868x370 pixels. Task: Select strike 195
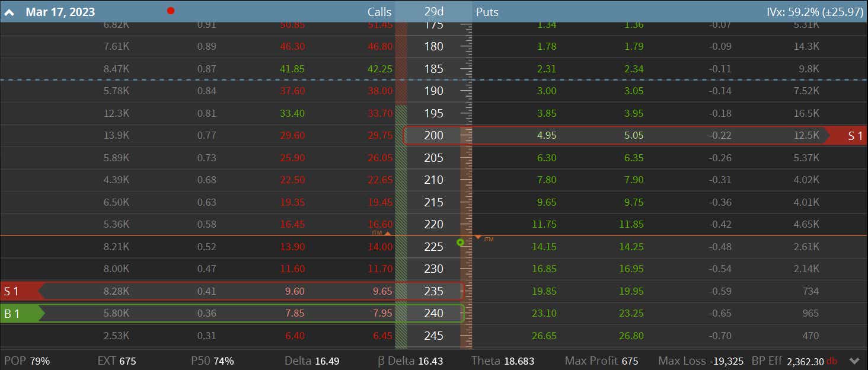pos(433,113)
